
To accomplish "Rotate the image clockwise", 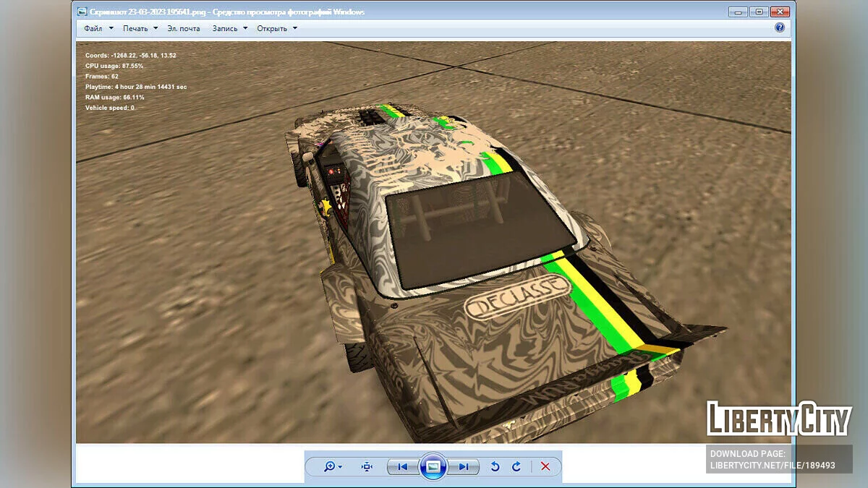I will 516,467.
